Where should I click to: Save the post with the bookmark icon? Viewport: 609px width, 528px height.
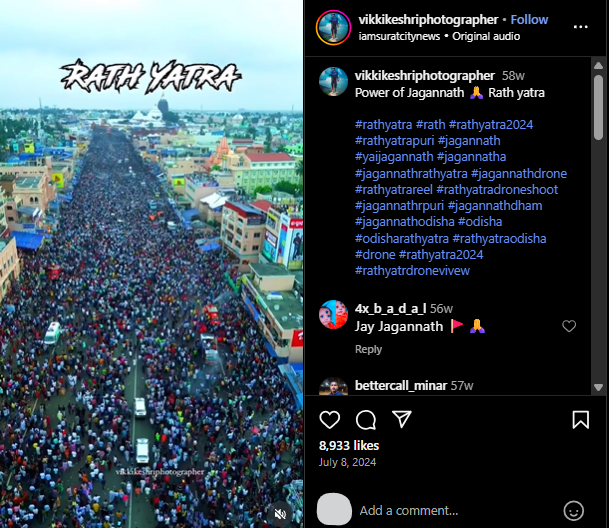581,420
